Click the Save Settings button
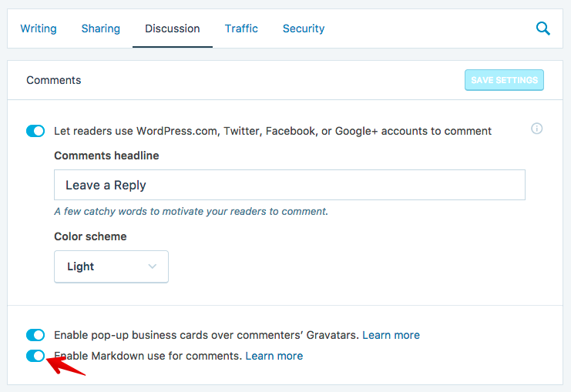This screenshot has height=392, width=571. (504, 80)
